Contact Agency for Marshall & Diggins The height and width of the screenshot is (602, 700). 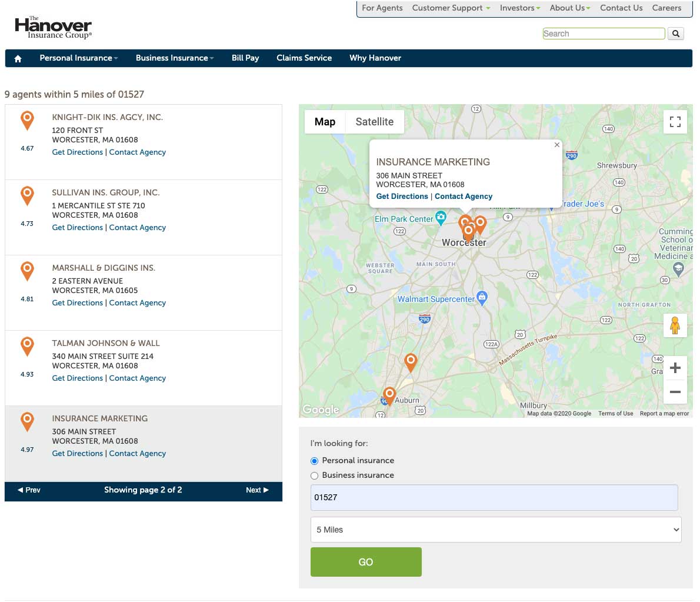(138, 303)
